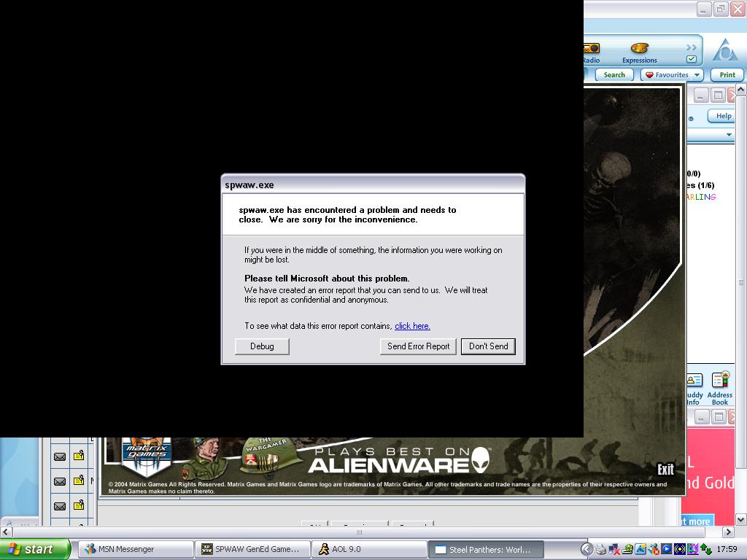Viewport: 747px width, 560px height.
Task: Click the yellow wireless signal tray icon
Action: coord(679,550)
